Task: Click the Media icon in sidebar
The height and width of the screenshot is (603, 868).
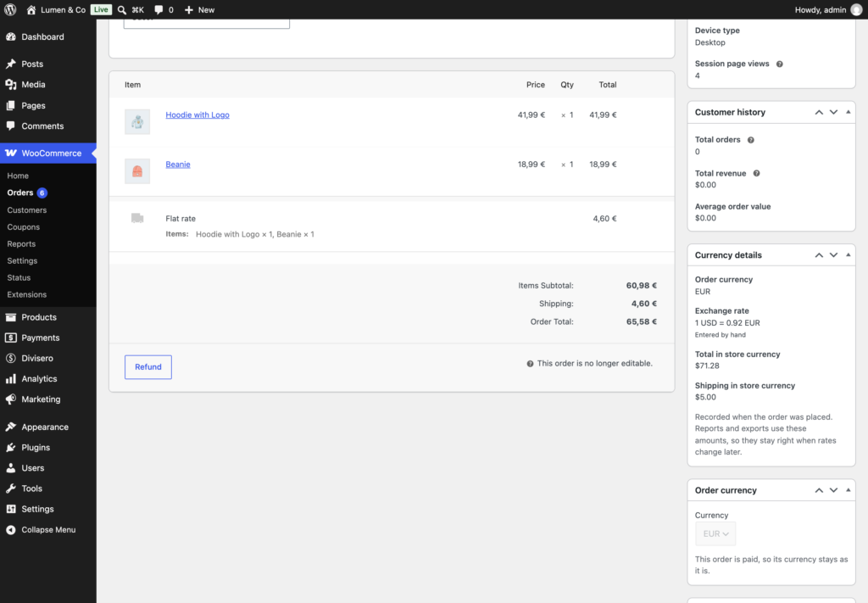Action: [11, 84]
